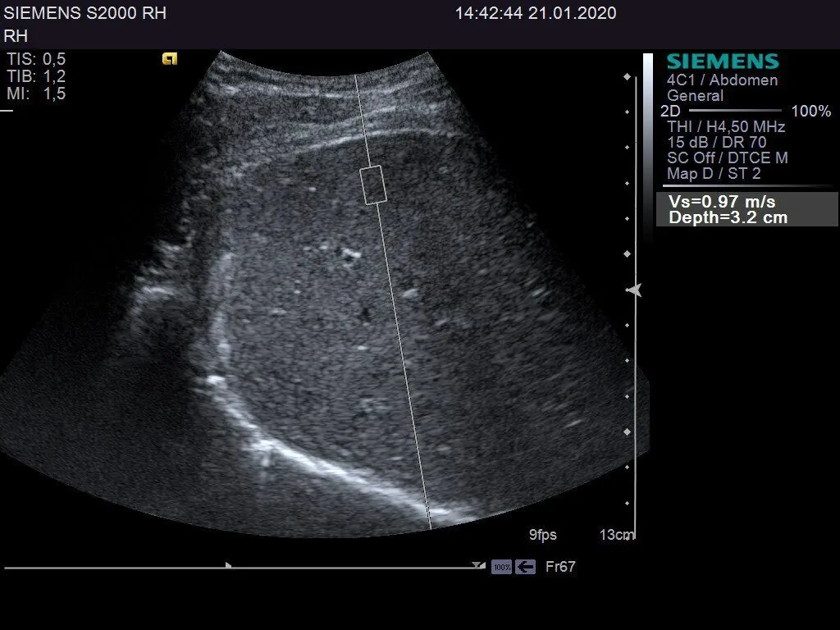Click the grayscale map bar

click(648, 123)
